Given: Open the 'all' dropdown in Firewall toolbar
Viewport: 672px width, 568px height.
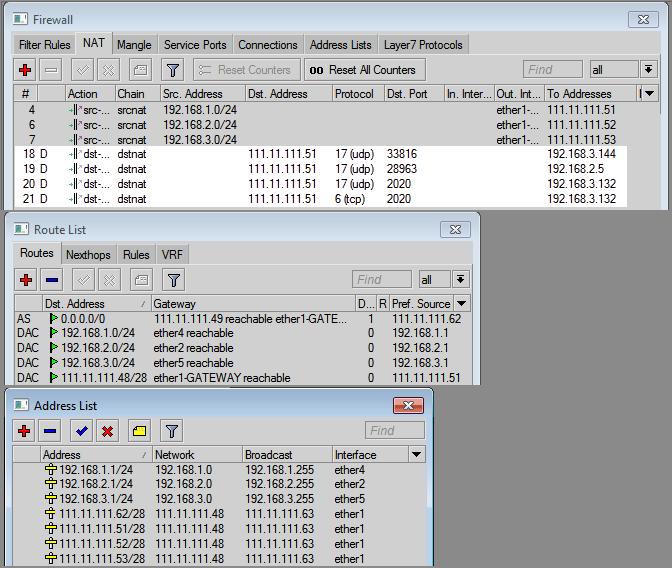Looking at the screenshot, I should tap(649, 70).
